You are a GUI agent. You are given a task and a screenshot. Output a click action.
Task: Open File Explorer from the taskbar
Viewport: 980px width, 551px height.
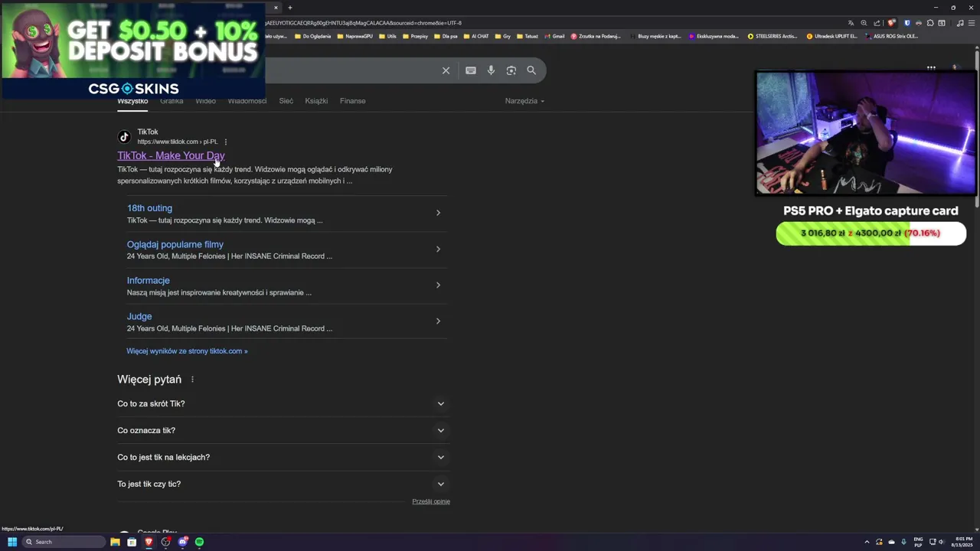[115, 542]
